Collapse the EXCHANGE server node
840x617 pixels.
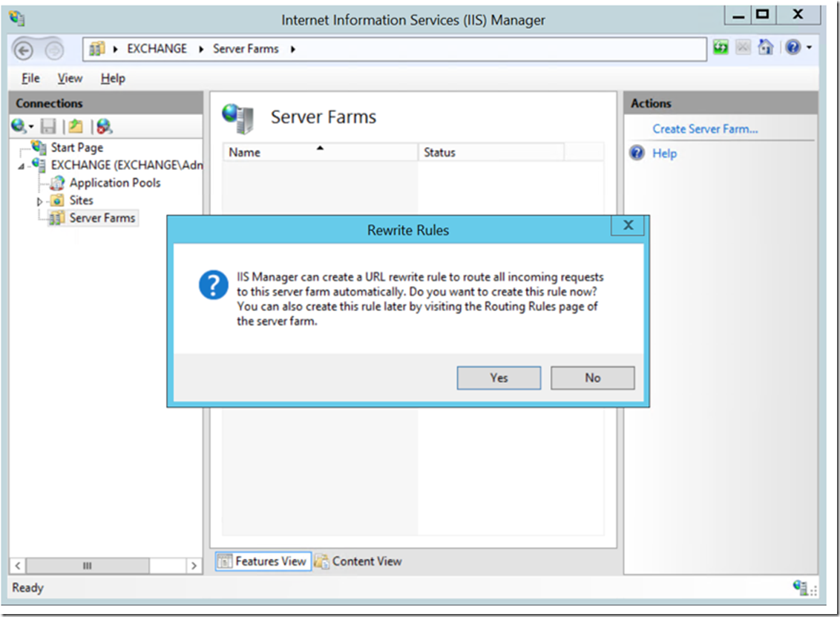(x=21, y=166)
